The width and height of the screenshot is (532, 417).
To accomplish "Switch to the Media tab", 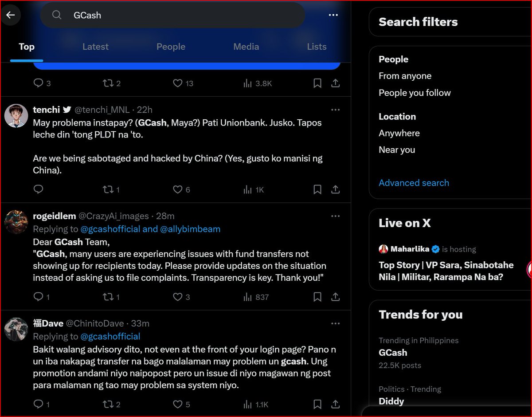I will [246, 47].
